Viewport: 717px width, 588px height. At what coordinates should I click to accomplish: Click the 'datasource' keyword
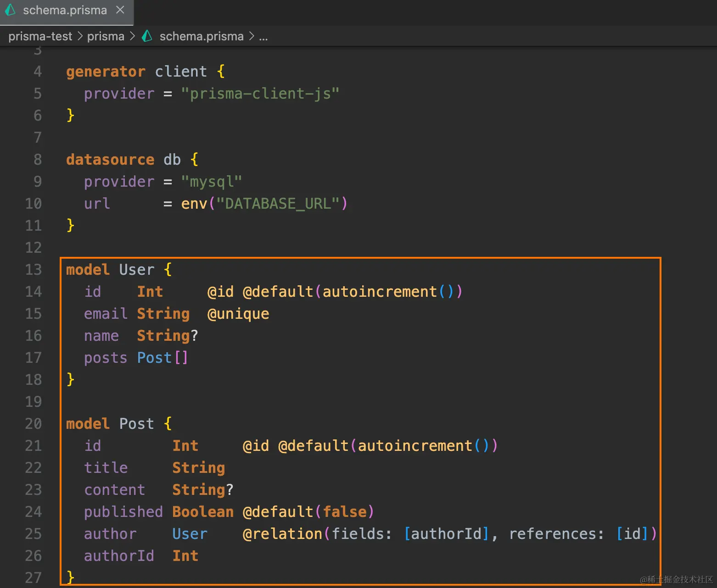coord(110,160)
